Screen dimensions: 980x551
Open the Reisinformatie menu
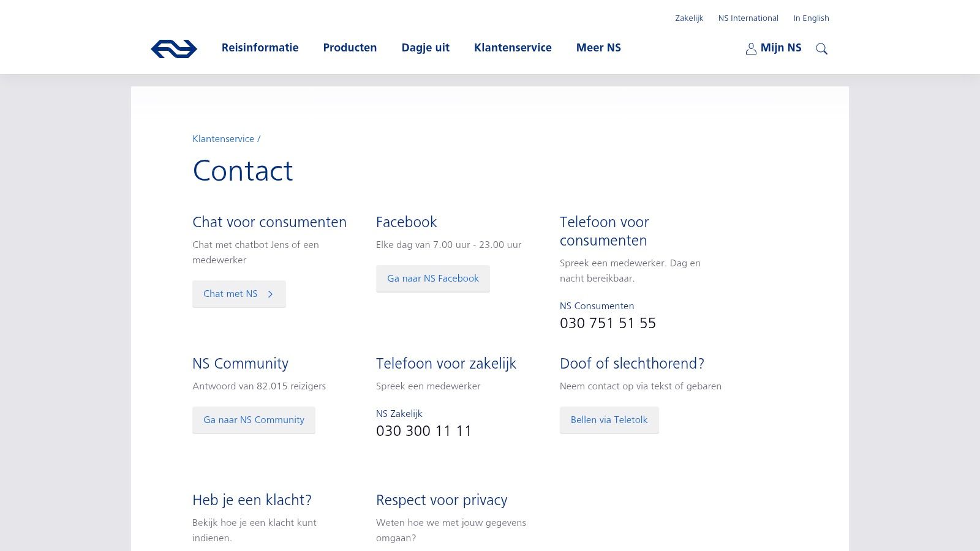[260, 48]
